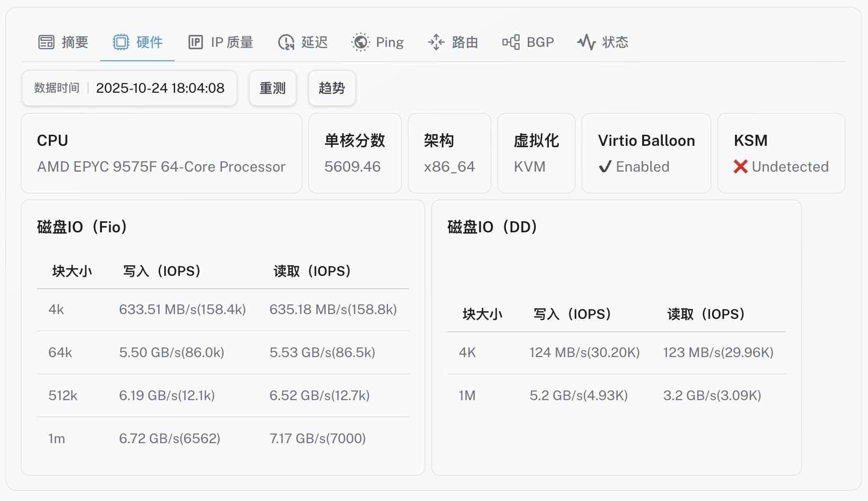This screenshot has width=868, height=501.
Task: Click the Routing (路由) arrows icon
Action: [436, 43]
